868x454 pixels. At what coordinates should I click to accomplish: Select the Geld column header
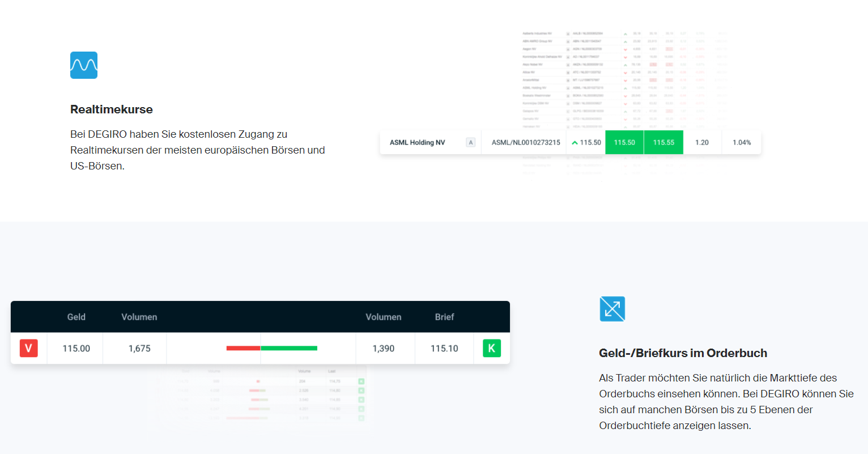tap(76, 317)
